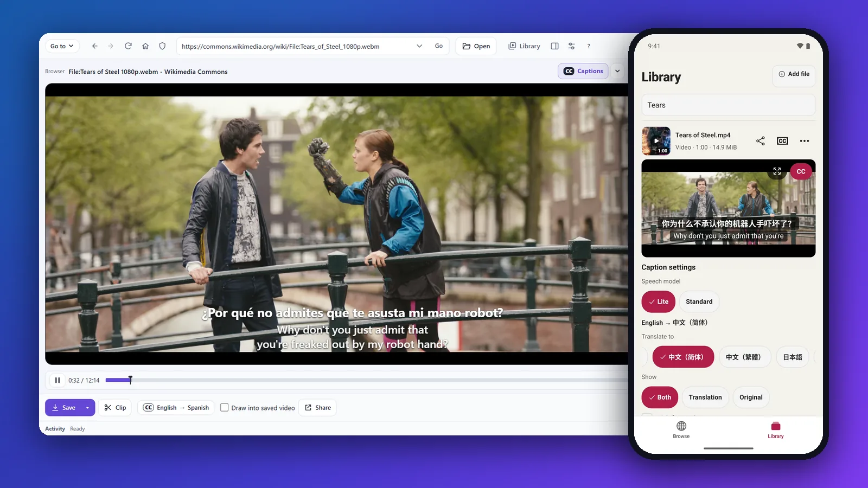Click the Add file button on phone
868x488 pixels.
coord(794,74)
